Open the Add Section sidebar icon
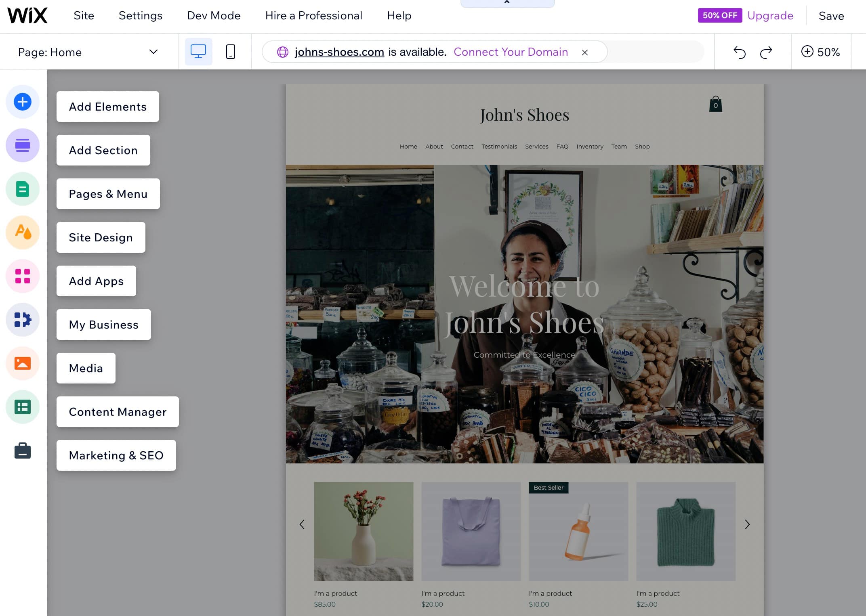Viewport: 866px width, 616px height. pyautogui.click(x=23, y=145)
